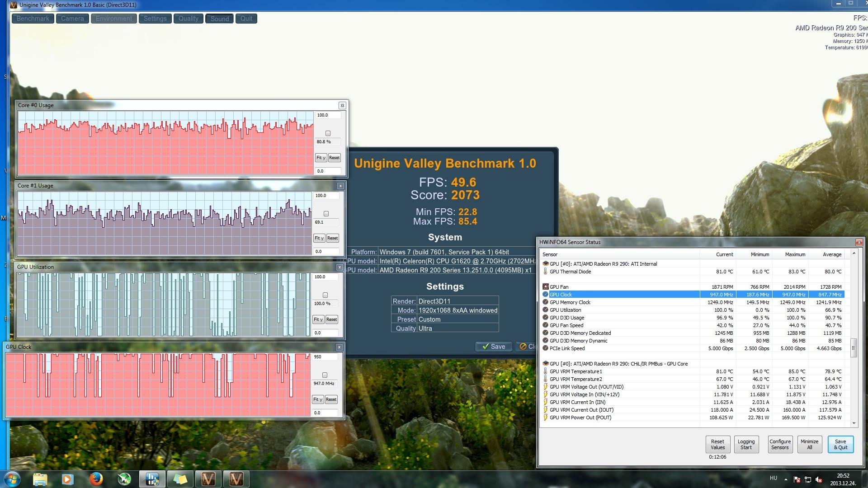868x488 pixels.
Task: Open the Quality menu in Valley
Action: pyautogui.click(x=188, y=19)
